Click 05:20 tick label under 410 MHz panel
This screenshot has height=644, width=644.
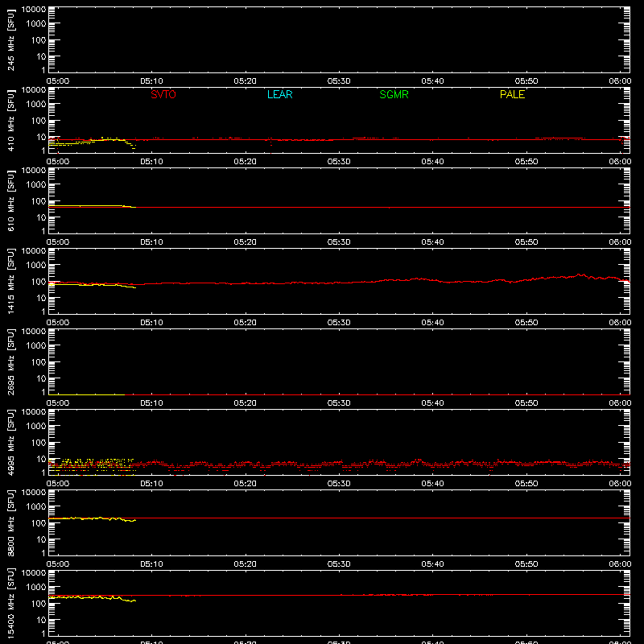click(246, 162)
